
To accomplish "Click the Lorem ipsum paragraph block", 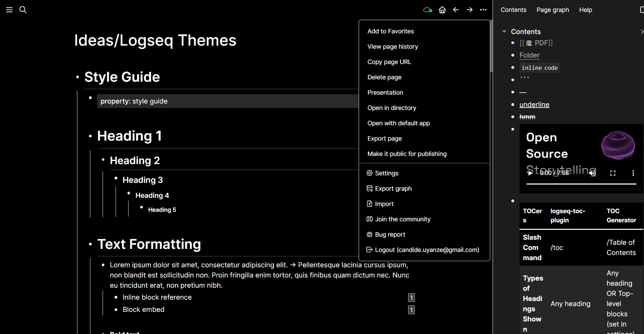I will (x=260, y=275).
